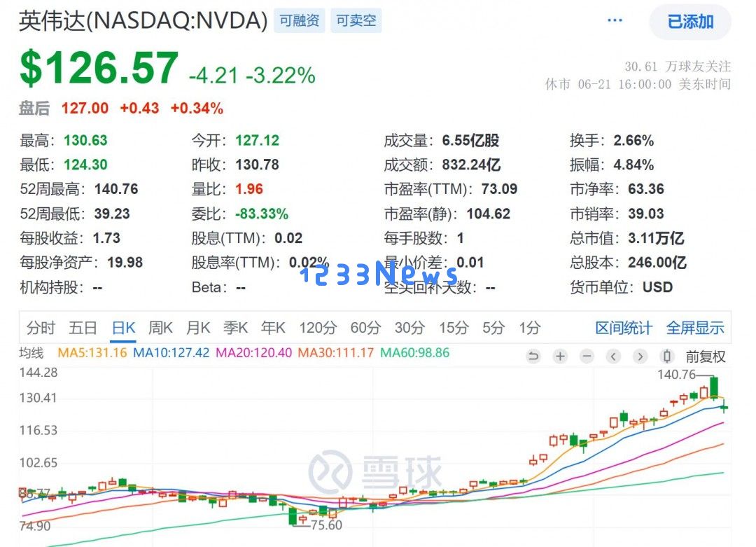Viewport: 756px width, 547px height.
Task: Toggle the candlestick chart style icon
Action: [667, 356]
